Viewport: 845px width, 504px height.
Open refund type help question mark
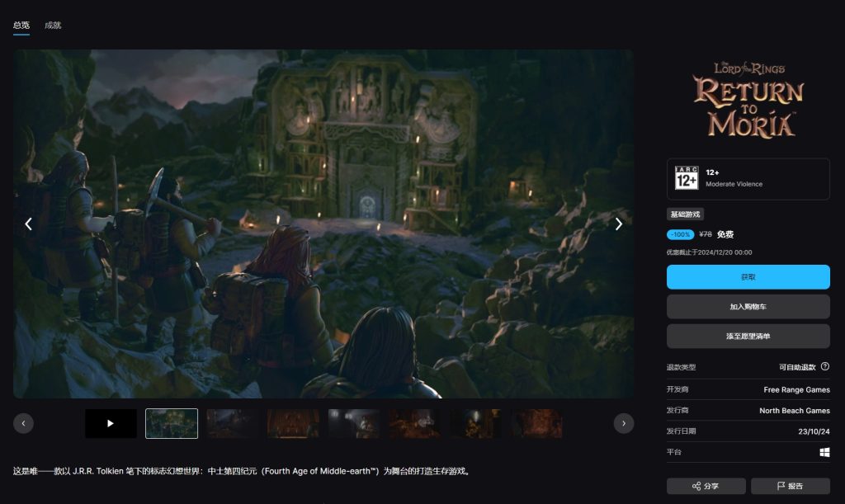pyautogui.click(x=825, y=367)
